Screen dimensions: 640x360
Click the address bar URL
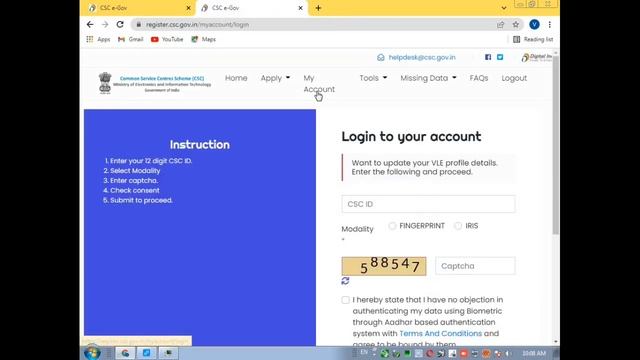tap(198, 24)
